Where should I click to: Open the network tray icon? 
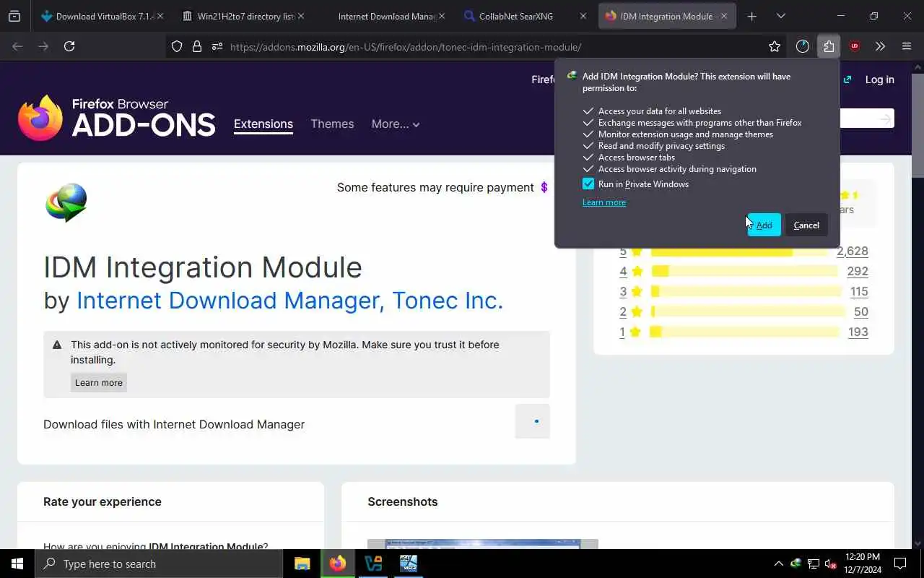pyautogui.click(x=813, y=564)
